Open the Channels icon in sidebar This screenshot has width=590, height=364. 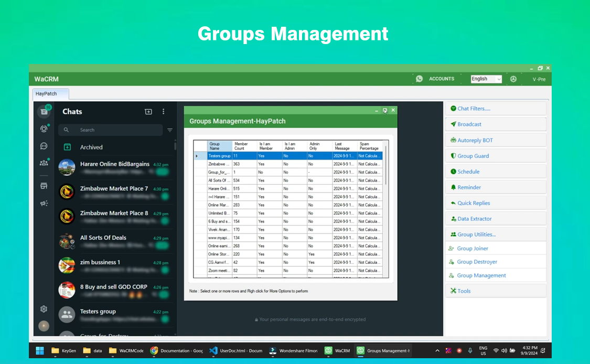[44, 146]
